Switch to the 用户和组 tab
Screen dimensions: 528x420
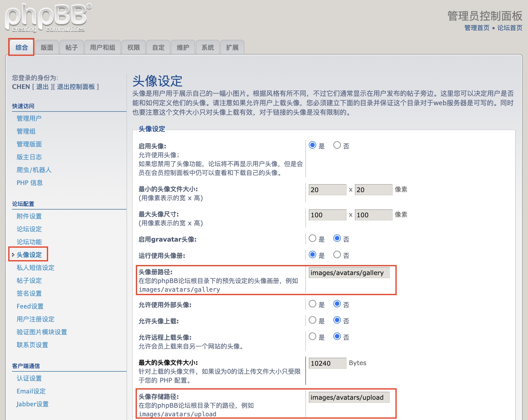coord(102,47)
